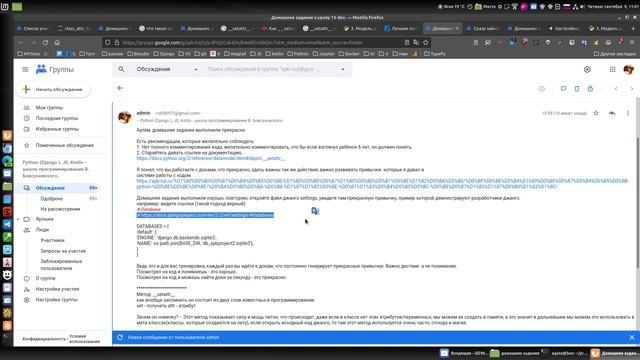The width and height of the screenshot is (640, 360).
Task: Click Конфиденциальность footer link
Action: click(44, 339)
